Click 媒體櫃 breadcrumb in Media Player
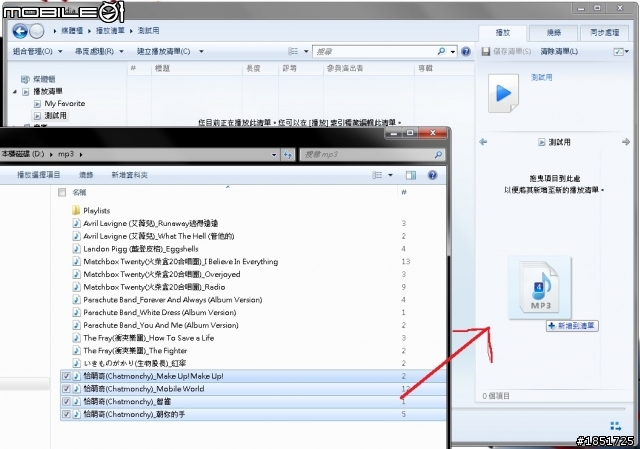640x449 pixels. coord(72,31)
